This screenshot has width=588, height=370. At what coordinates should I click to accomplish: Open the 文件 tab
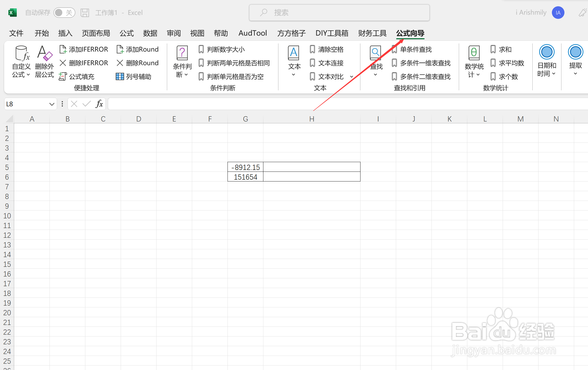pos(16,33)
